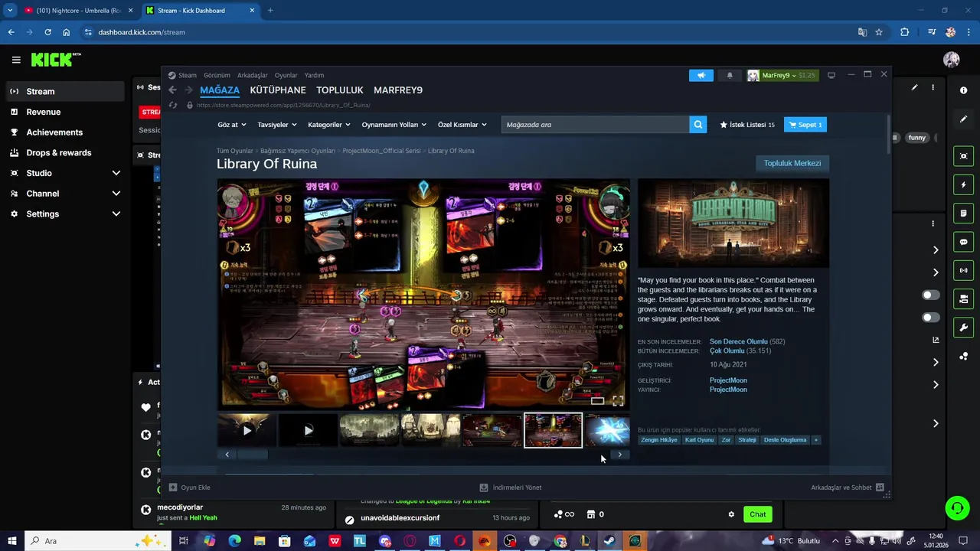Viewport: 980px width, 551px height.
Task: Click the green support headset button
Action: tap(956, 507)
